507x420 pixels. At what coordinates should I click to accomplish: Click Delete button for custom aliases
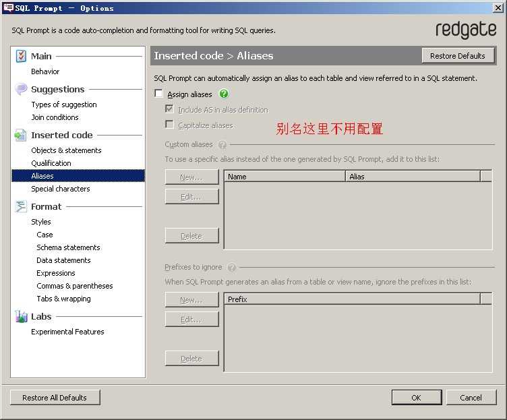point(191,236)
